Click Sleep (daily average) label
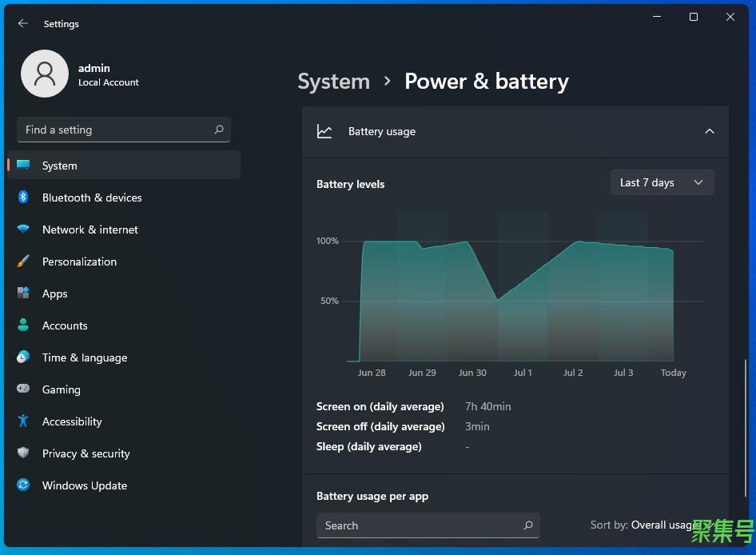756x555 pixels. tap(369, 446)
